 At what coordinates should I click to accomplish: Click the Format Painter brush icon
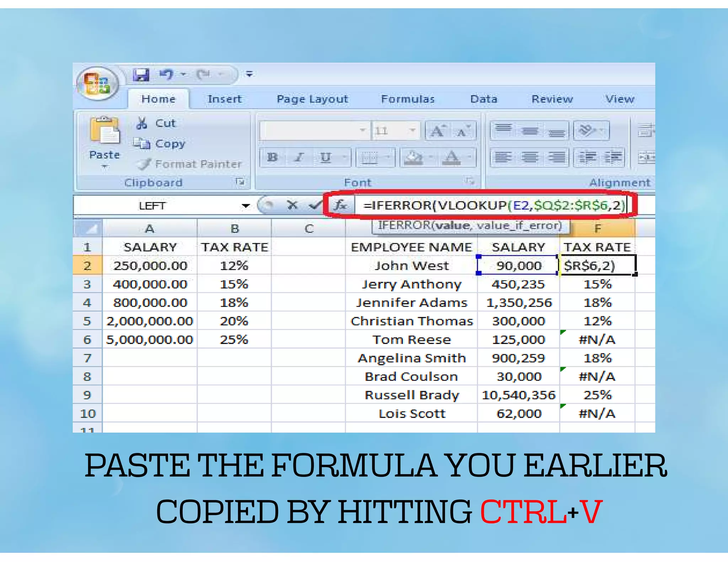[x=144, y=164]
